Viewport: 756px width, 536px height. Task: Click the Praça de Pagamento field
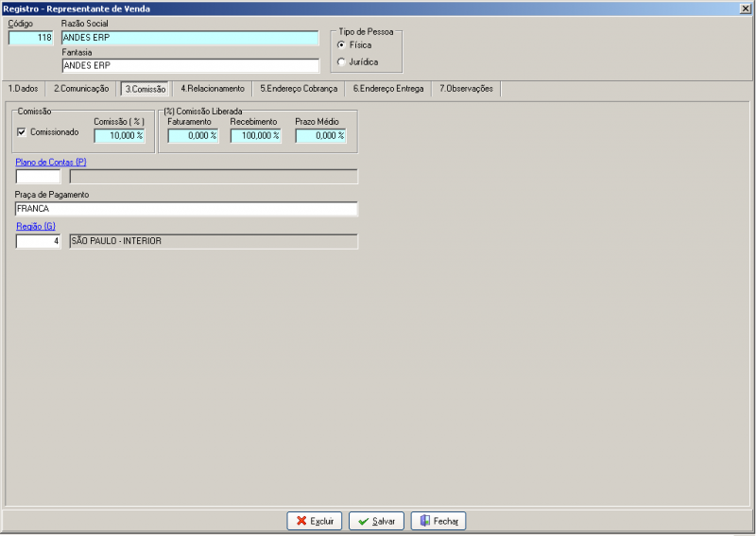(186, 209)
